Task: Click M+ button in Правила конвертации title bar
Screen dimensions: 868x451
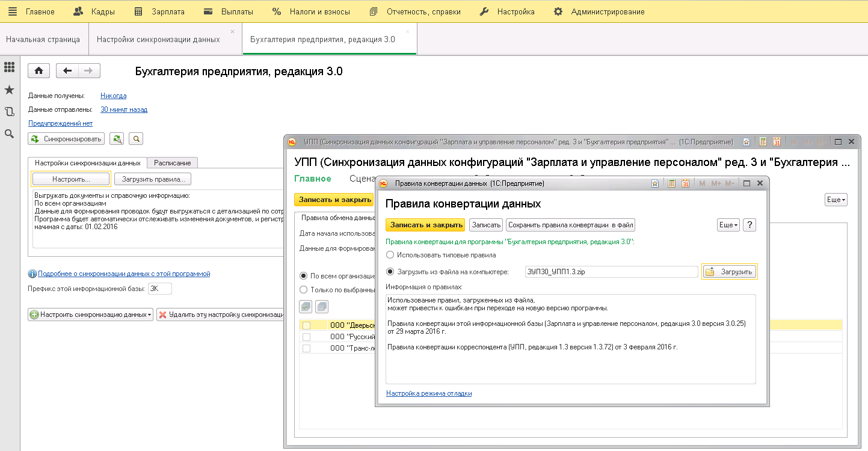Action: (x=716, y=183)
